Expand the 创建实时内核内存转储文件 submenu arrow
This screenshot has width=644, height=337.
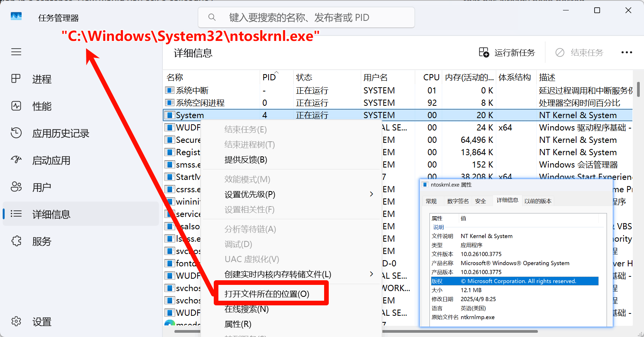(371, 274)
